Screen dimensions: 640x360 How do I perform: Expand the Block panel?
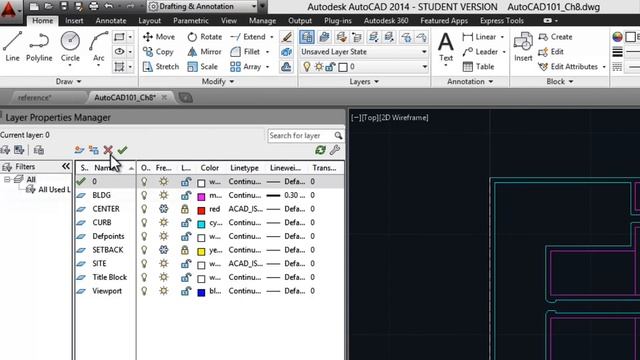coord(560,82)
